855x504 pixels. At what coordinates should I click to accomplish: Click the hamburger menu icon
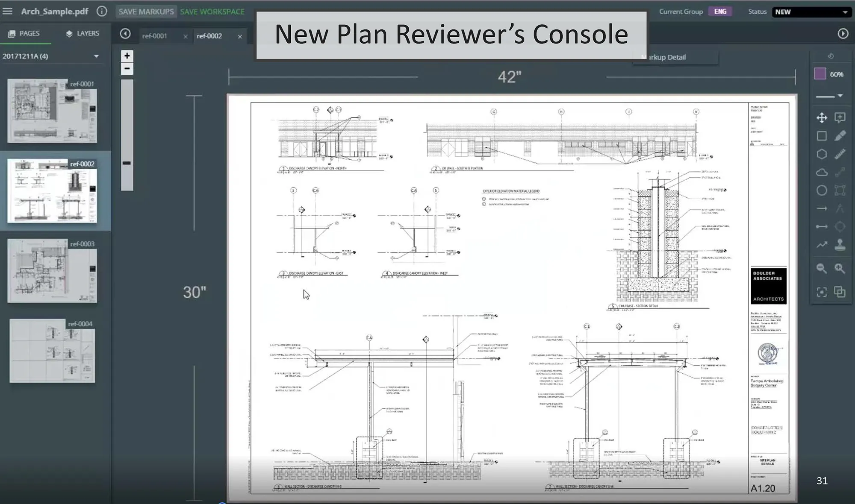(x=7, y=11)
